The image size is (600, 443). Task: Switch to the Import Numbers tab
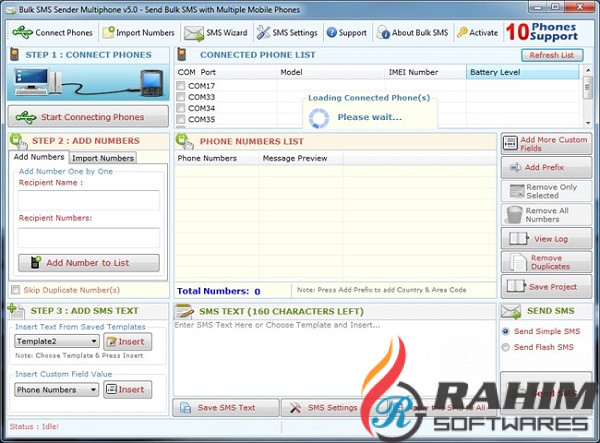[x=103, y=158]
